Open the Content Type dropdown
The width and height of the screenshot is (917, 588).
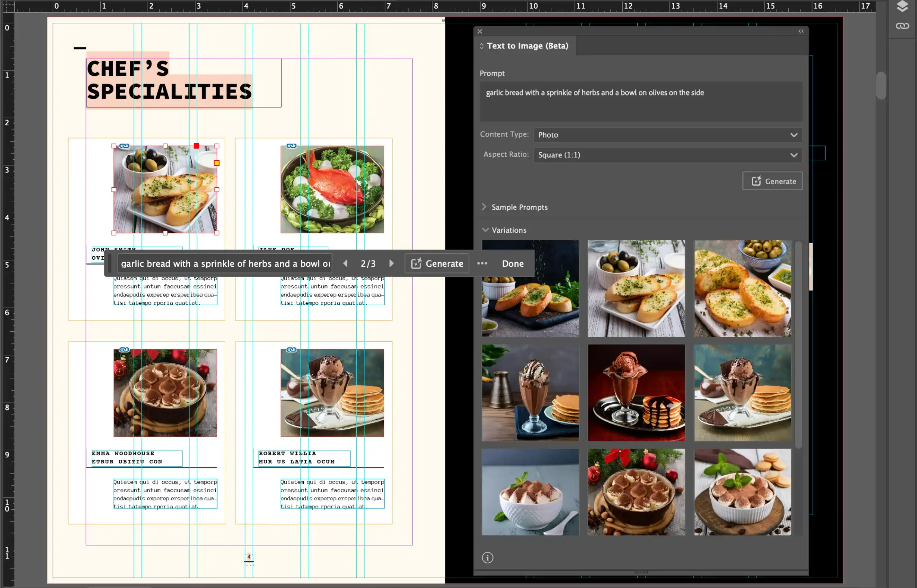[x=668, y=135]
